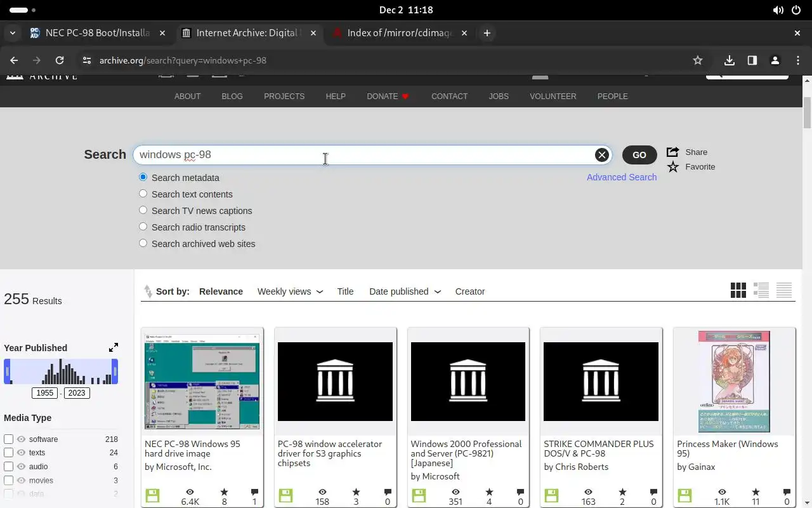Reload the page with refresh icon

(60, 60)
